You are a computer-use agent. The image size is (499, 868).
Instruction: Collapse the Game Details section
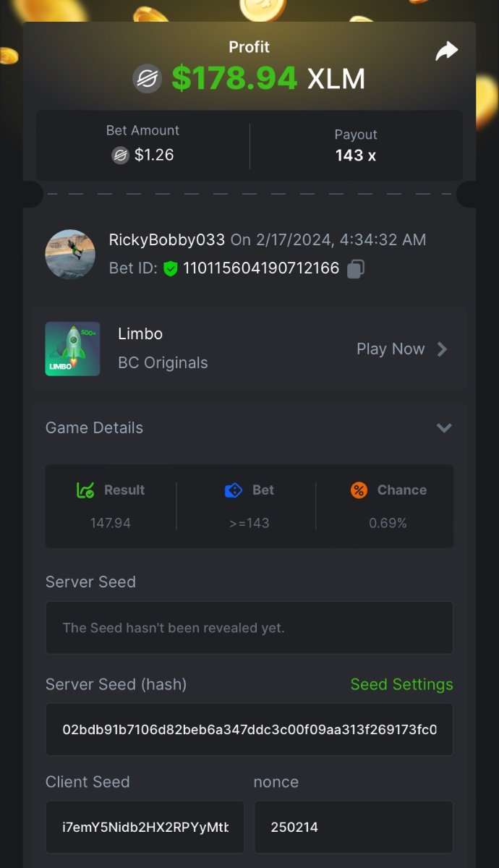tap(444, 427)
